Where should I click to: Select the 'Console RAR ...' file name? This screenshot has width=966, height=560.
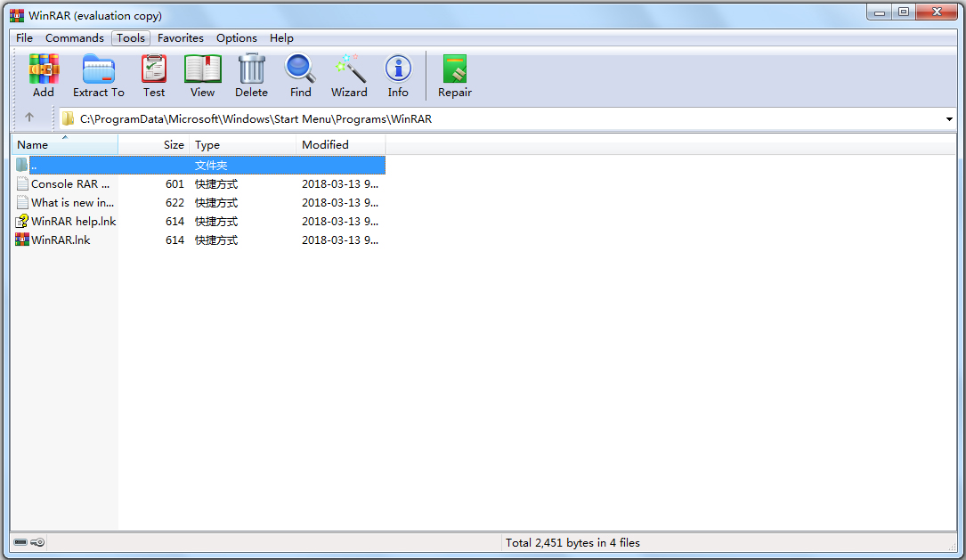[70, 183]
